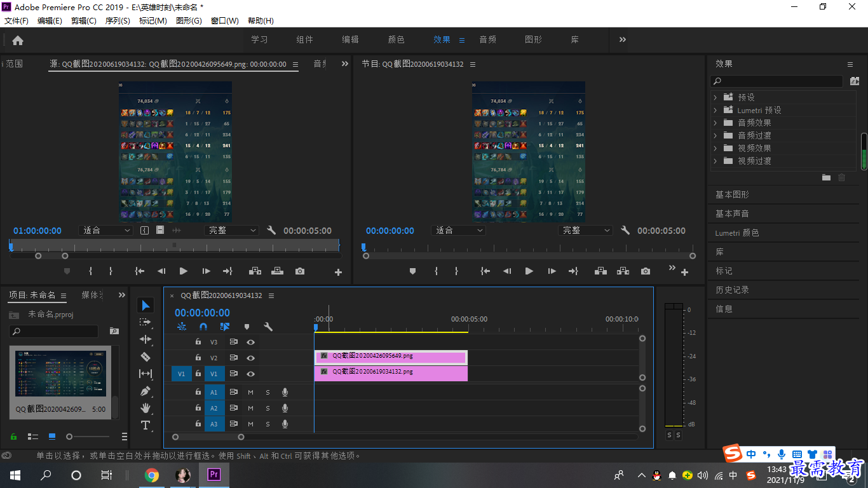Step back one frame in Source monitor
868x488 pixels.
[161, 271]
